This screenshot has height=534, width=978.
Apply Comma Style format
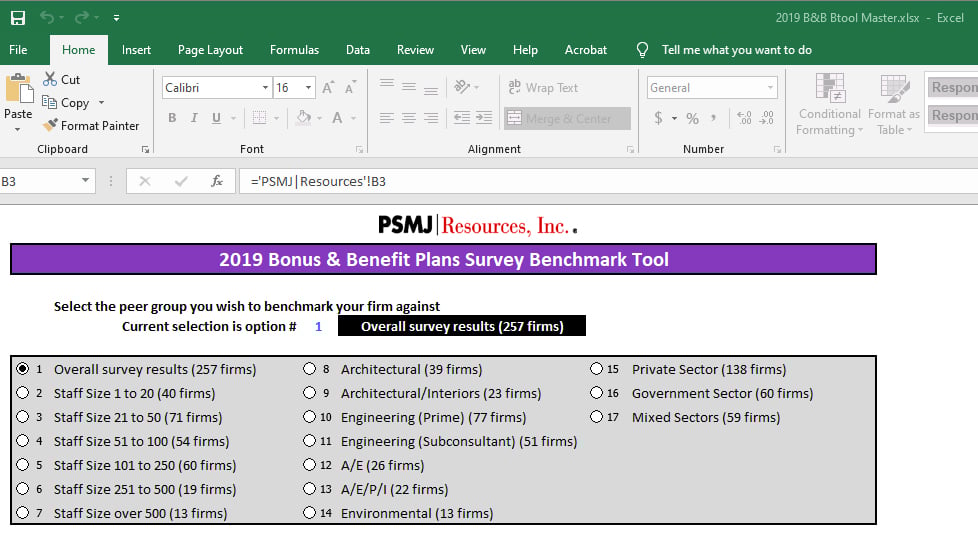713,118
